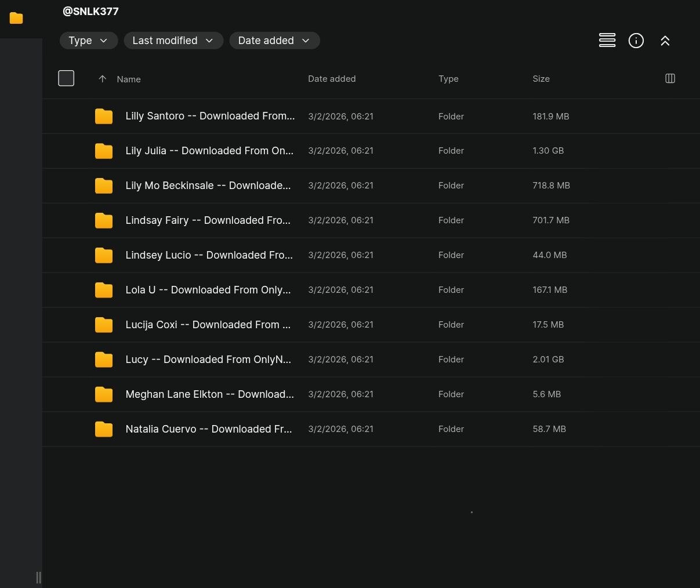Click the Natalia Cuervo folder icon
The width and height of the screenshot is (700, 588).
pos(104,429)
